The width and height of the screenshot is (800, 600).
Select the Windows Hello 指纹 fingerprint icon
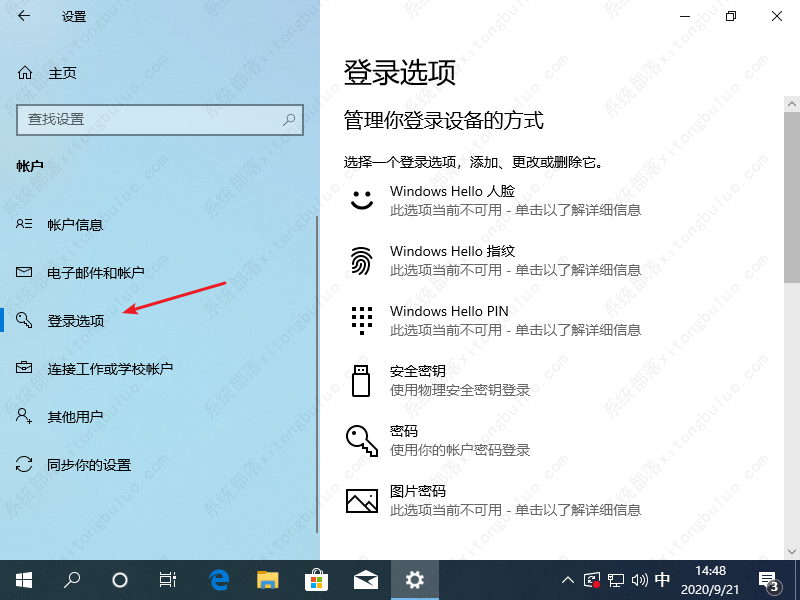tap(361, 259)
